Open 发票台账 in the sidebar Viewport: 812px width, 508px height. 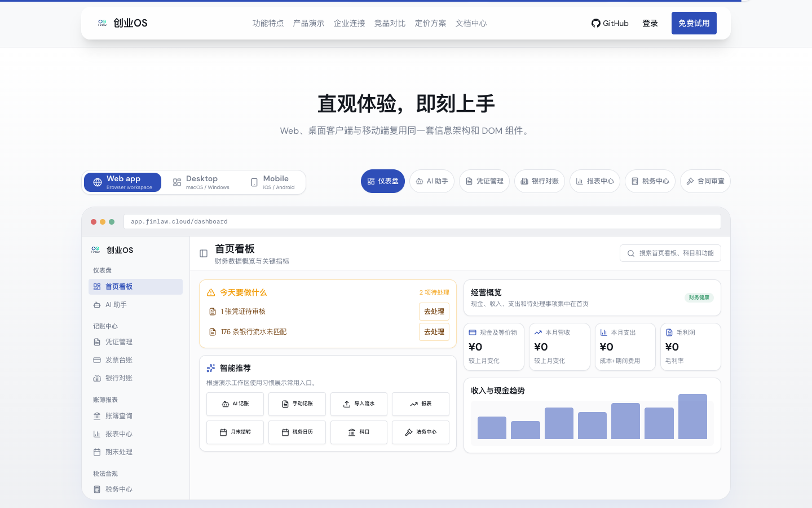tap(135, 360)
